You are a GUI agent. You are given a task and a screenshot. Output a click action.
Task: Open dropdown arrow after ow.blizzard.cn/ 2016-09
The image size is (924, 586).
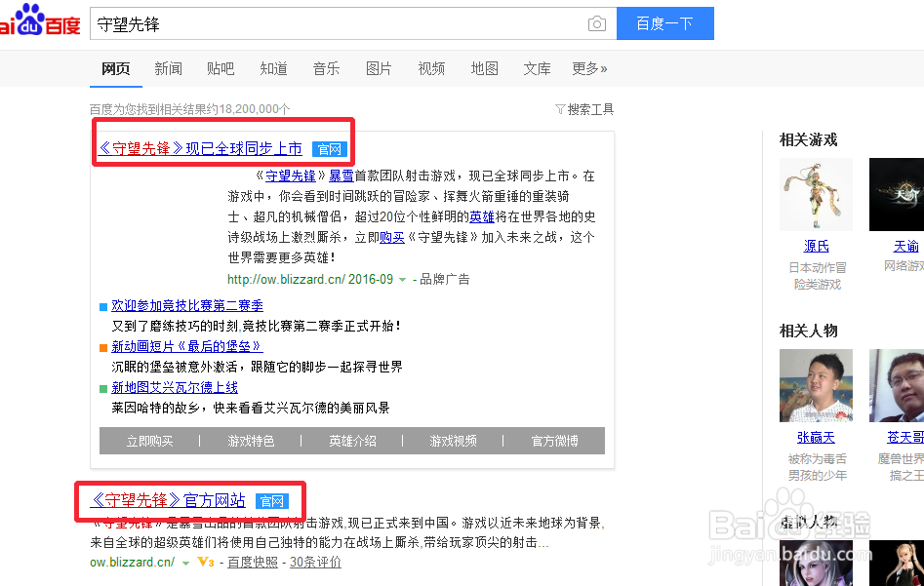tap(403, 280)
